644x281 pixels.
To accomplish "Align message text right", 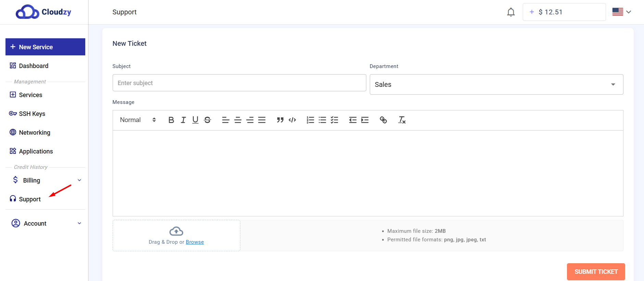I will (x=250, y=120).
